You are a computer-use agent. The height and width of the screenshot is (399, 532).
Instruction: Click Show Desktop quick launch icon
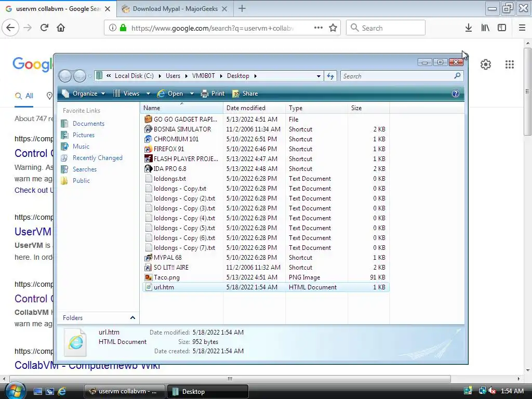pyautogui.click(x=37, y=391)
